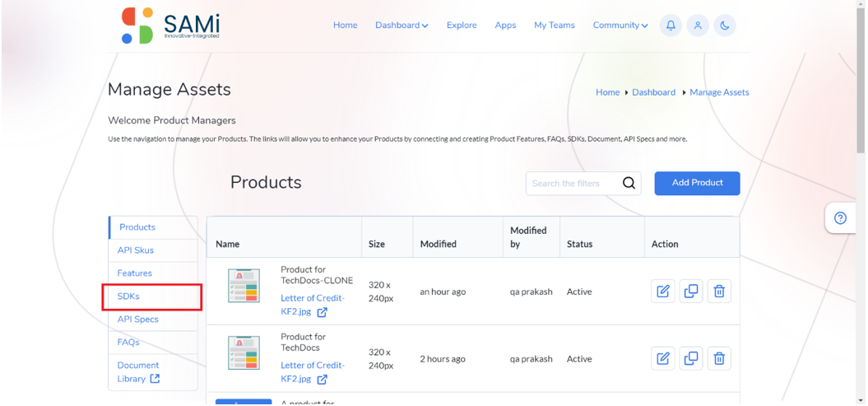
Task: Toggle dark mode moon icon
Action: click(x=725, y=26)
